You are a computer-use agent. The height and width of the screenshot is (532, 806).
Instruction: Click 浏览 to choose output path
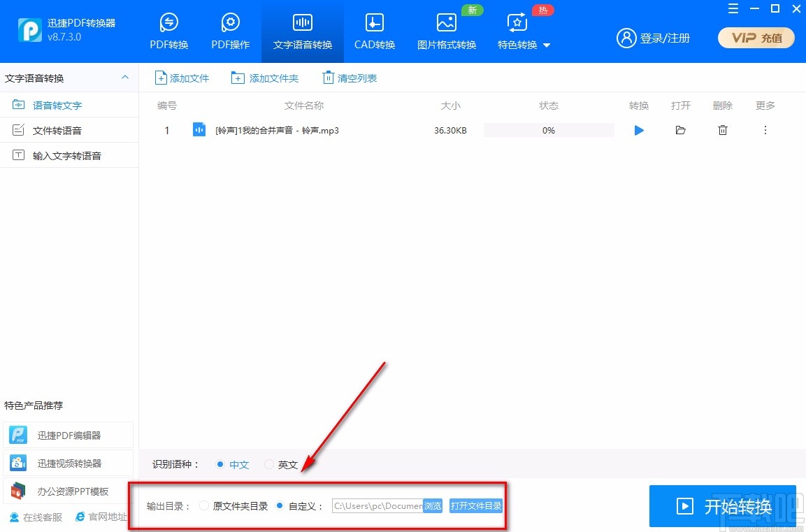coord(433,505)
